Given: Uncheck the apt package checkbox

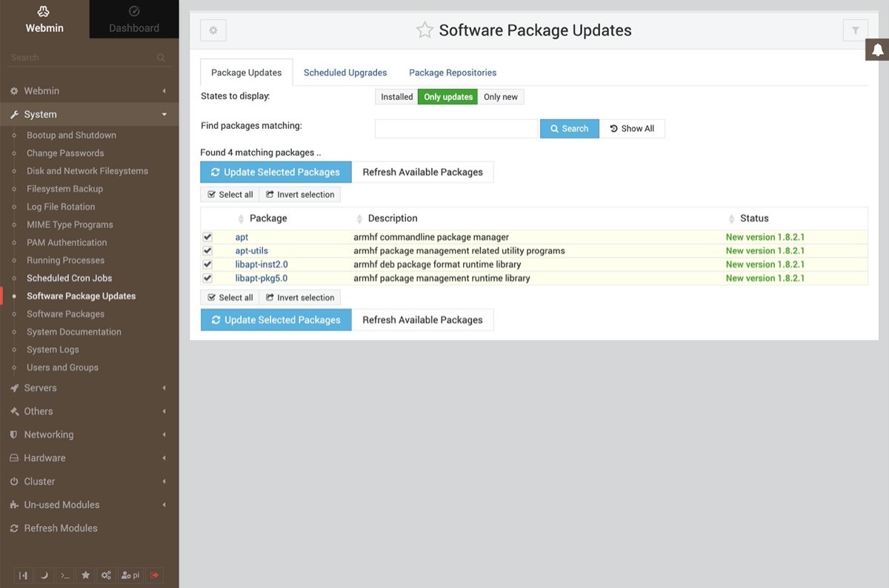Looking at the screenshot, I should [207, 237].
